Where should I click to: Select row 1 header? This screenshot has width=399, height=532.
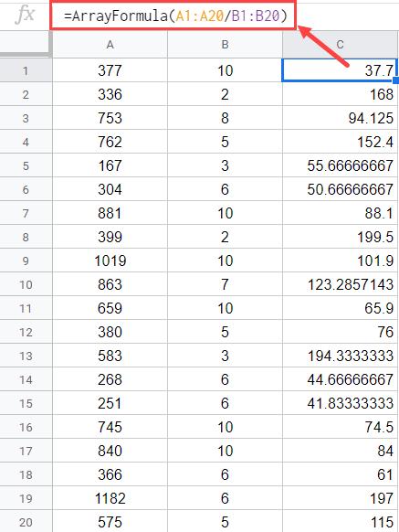(x=26, y=70)
